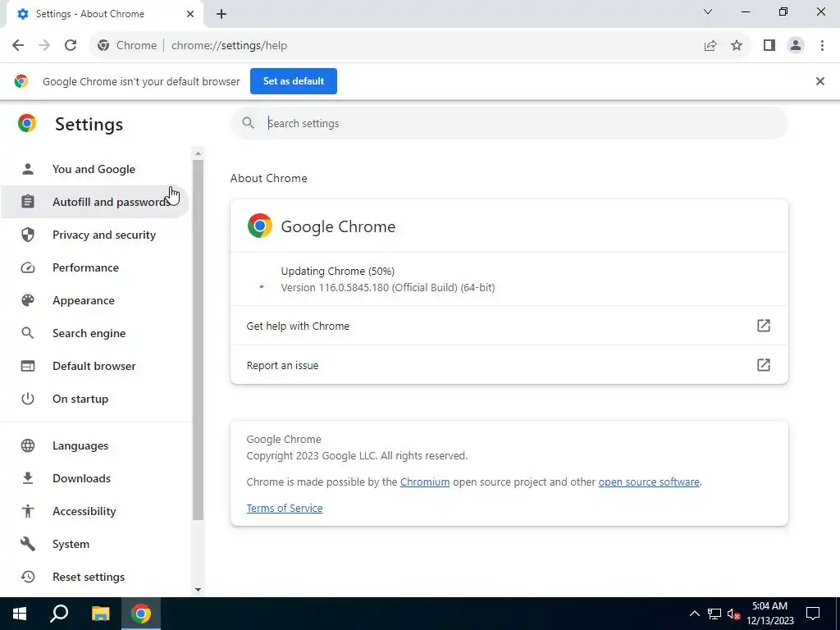Click the Chrome site info icon in address bar
The height and width of the screenshot is (630, 840).
point(103,46)
